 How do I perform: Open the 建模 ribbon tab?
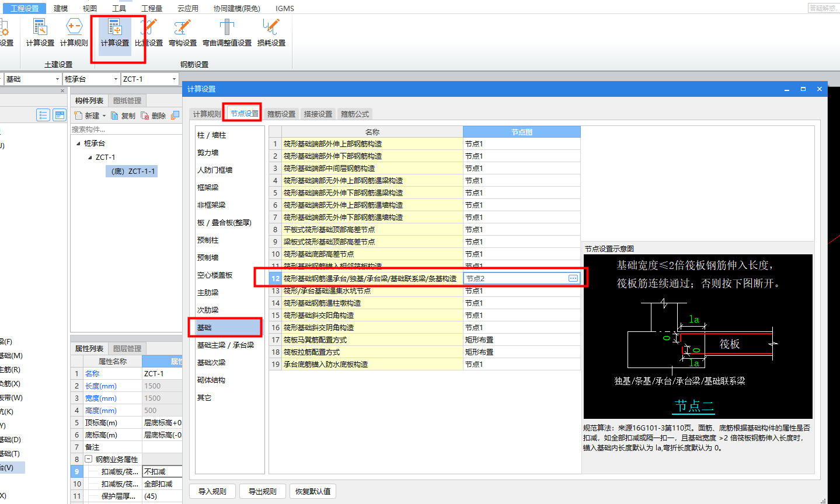pos(61,8)
